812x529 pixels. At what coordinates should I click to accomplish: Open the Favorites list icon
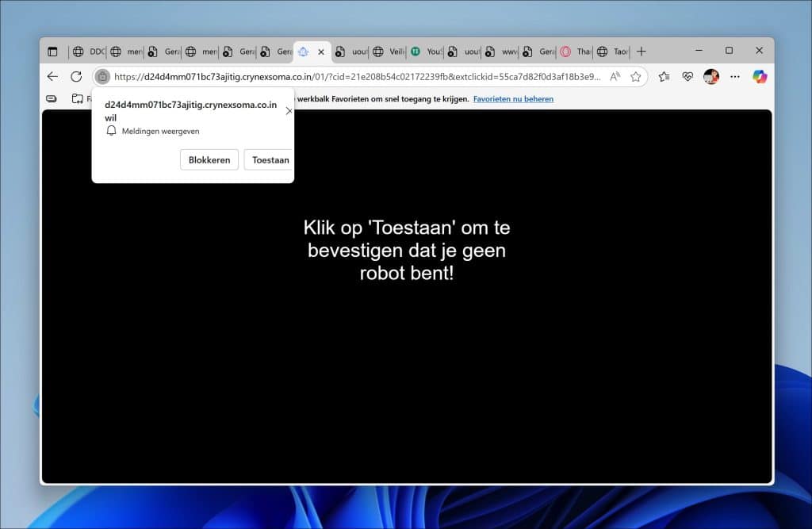[665, 77]
